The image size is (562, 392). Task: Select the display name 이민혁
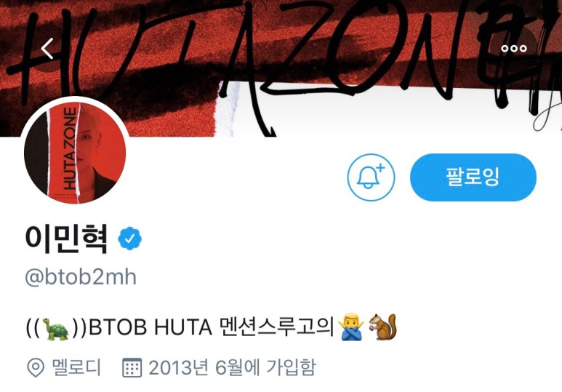[67, 239]
